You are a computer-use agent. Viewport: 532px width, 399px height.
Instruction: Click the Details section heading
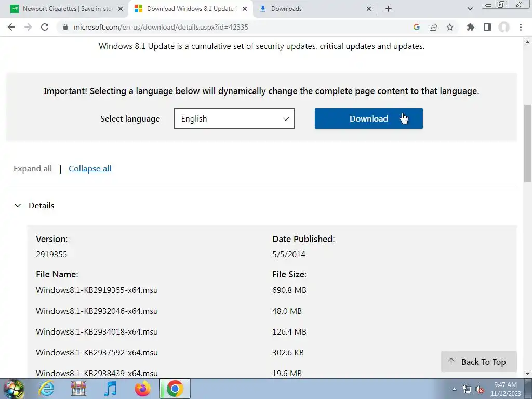tap(42, 205)
